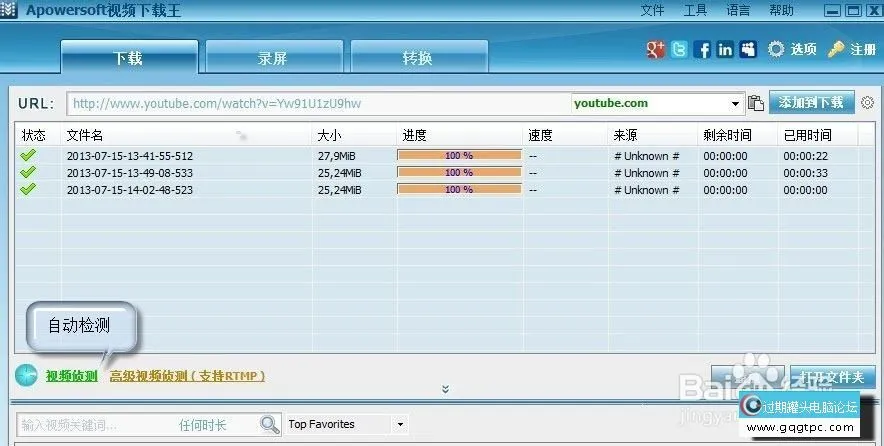Expand the URL history dropdown

coord(736,103)
